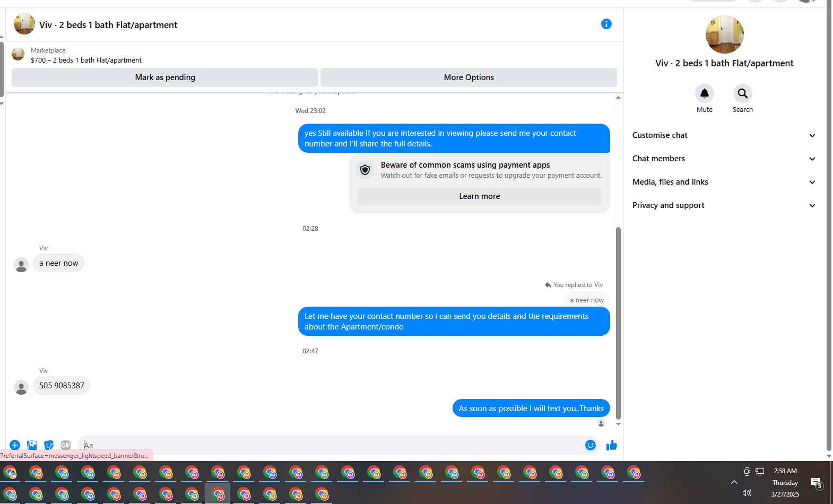
Task: Open more actions with the blue plus icon
Action: click(15, 445)
